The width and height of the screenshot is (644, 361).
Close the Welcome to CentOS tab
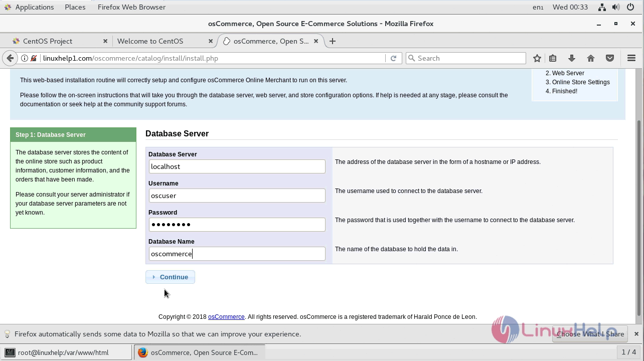pyautogui.click(x=211, y=41)
